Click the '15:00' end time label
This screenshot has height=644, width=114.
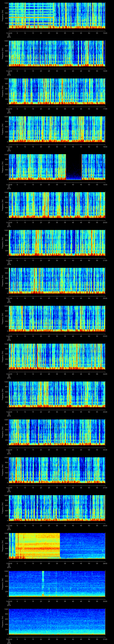(105, 33)
